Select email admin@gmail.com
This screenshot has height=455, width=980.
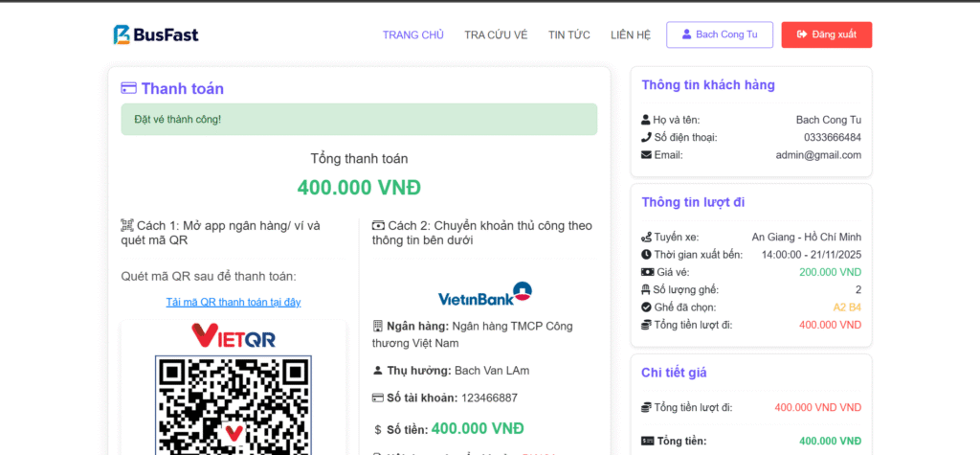click(x=819, y=154)
